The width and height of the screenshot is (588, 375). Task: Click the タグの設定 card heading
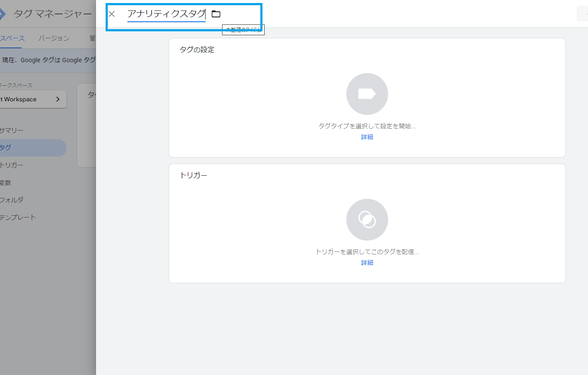tap(197, 50)
